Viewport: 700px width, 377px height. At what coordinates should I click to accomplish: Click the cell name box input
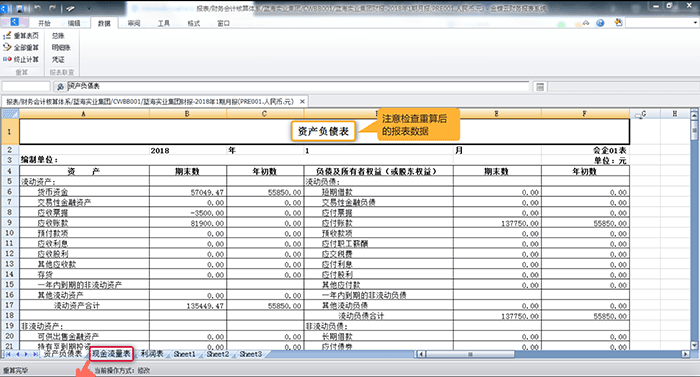(26, 86)
